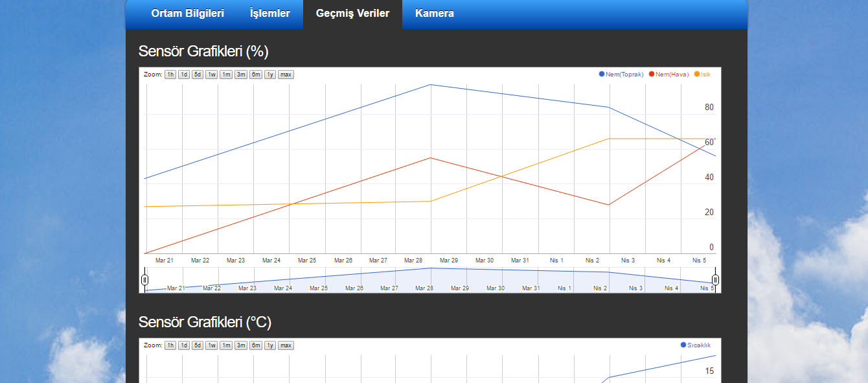Screen dimensions: 868x383
Task: Set temperature chart zoom to 1m
Action: tap(226, 345)
